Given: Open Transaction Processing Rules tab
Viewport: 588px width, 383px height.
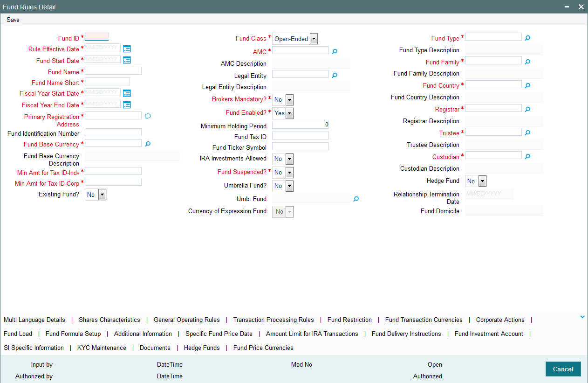Looking at the screenshot, I should [273, 320].
